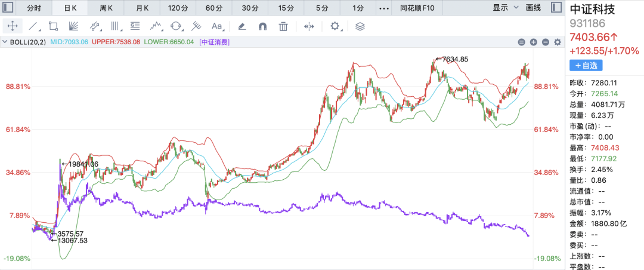Open indicator settings gear in BOLL bar
The height and width of the screenshot is (270, 644).
(558, 42)
